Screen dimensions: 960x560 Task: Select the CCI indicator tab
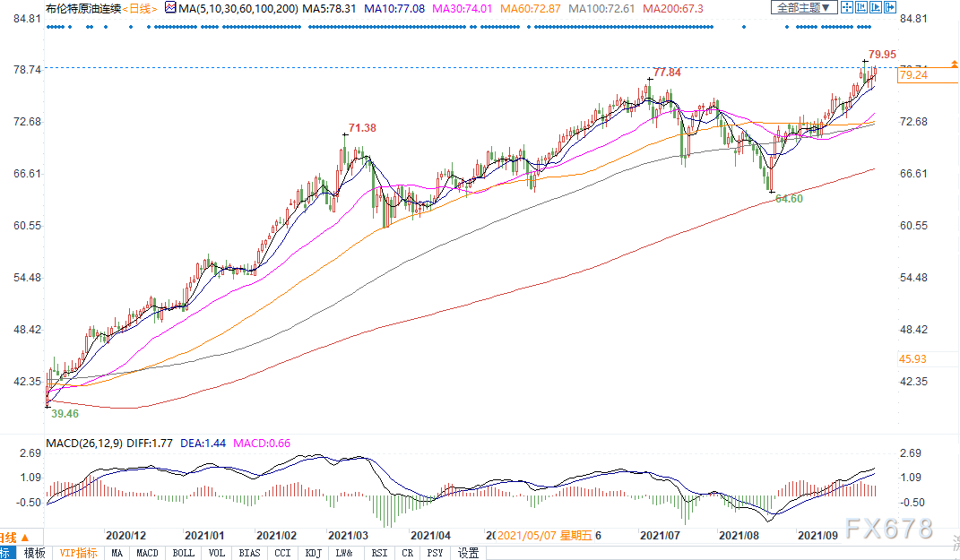coord(282,553)
